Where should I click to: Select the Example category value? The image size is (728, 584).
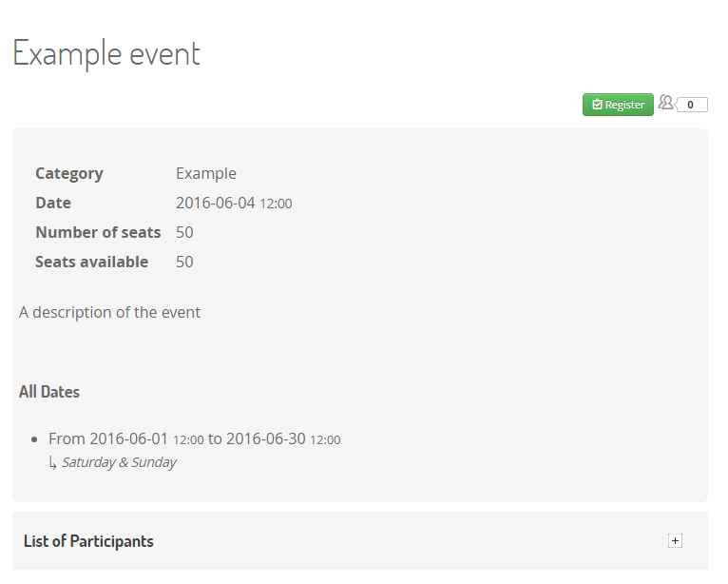(206, 173)
